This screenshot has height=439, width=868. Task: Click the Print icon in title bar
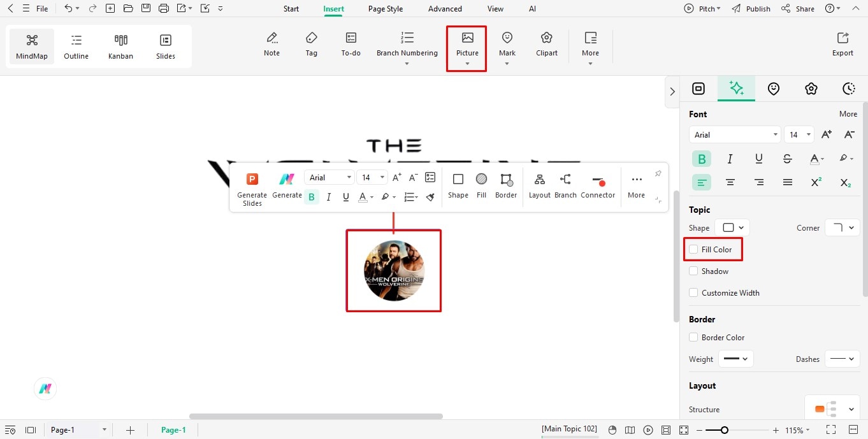pyautogui.click(x=164, y=8)
